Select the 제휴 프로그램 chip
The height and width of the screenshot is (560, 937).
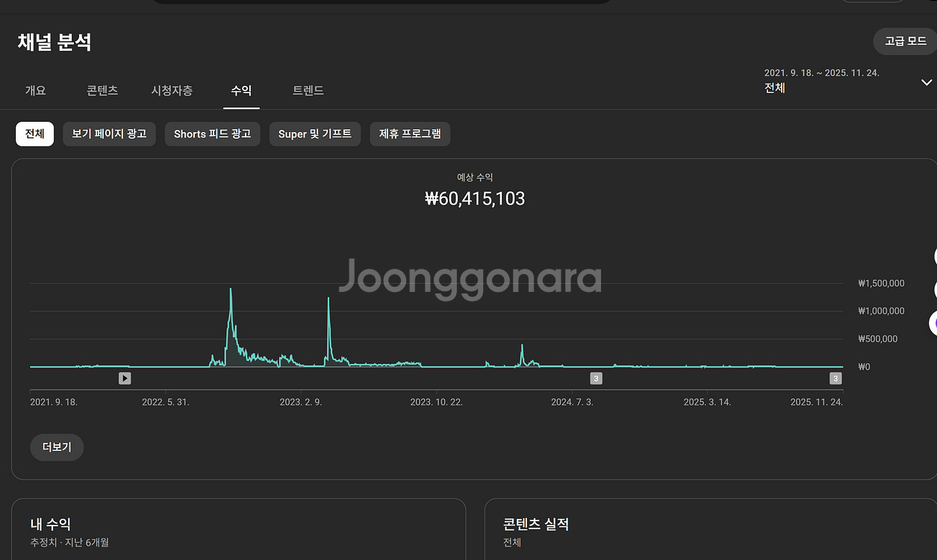tap(410, 134)
